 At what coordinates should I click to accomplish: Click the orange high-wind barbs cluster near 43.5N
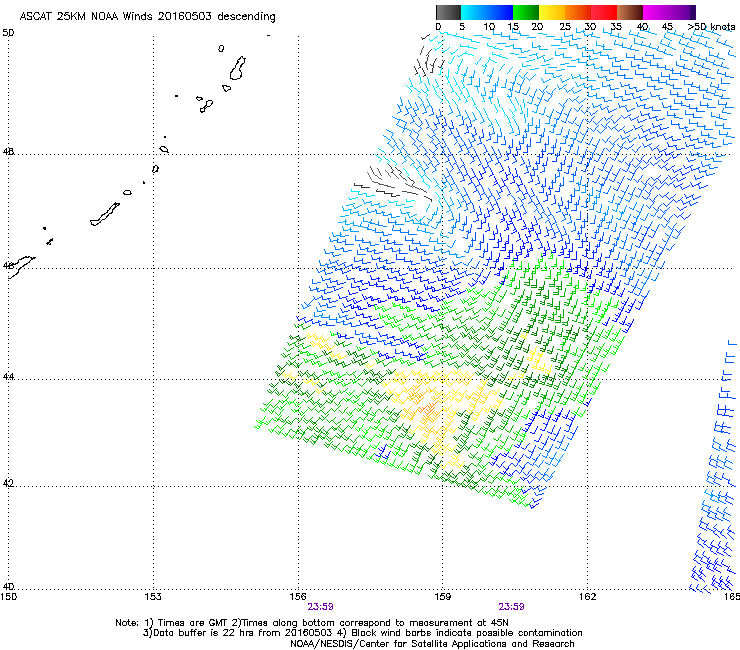click(x=422, y=405)
